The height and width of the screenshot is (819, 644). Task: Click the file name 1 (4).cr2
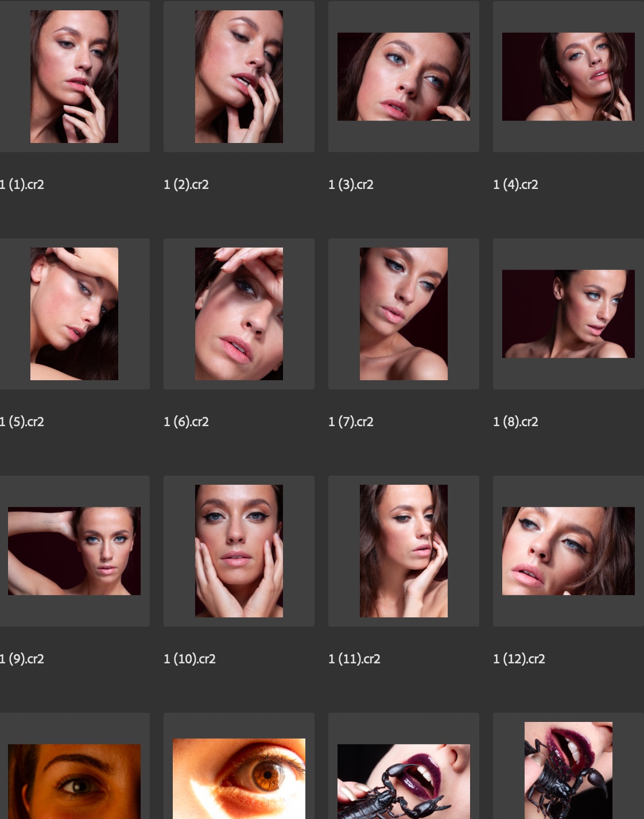(515, 184)
